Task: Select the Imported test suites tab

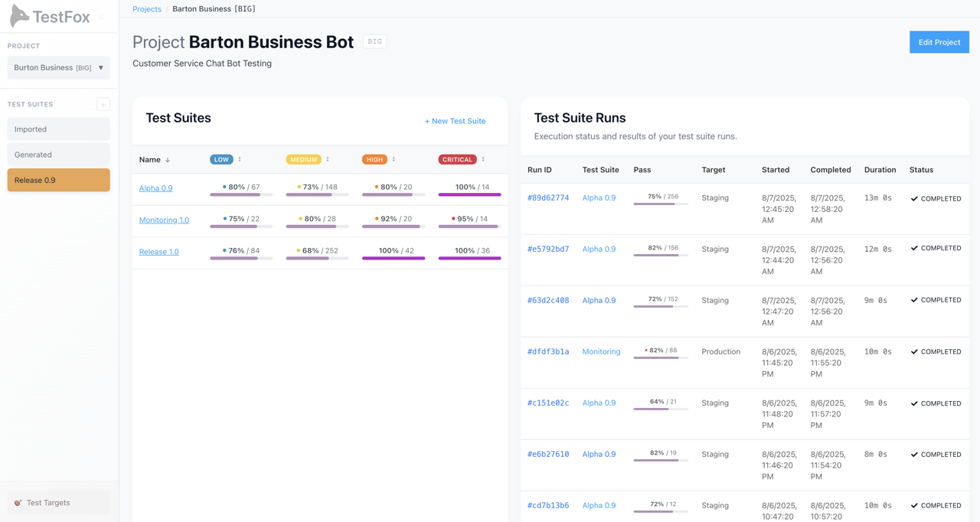Action: coord(58,129)
